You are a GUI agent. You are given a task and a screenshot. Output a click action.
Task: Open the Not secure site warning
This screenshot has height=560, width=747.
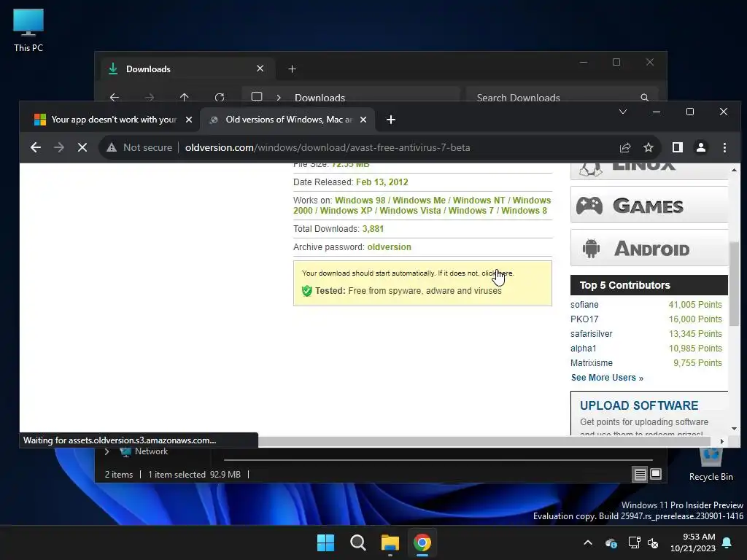click(139, 147)
